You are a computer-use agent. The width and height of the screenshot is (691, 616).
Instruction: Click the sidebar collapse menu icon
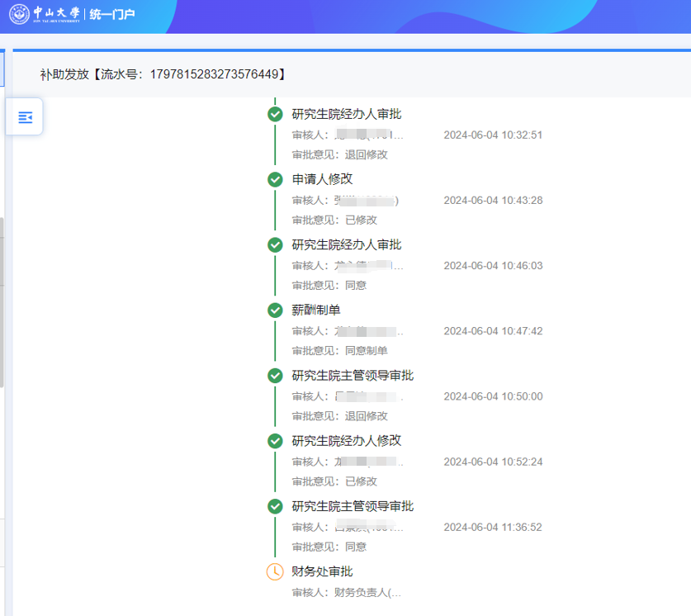tap(25, 117)
